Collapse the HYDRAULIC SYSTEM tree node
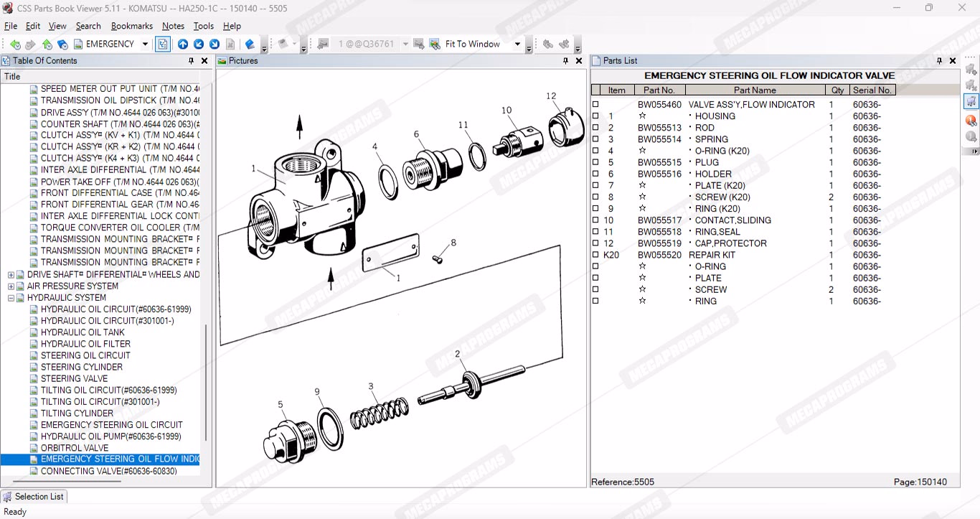The width and height of the screenshot is (980, 519). pyautogui.click(x=11, y=298)
